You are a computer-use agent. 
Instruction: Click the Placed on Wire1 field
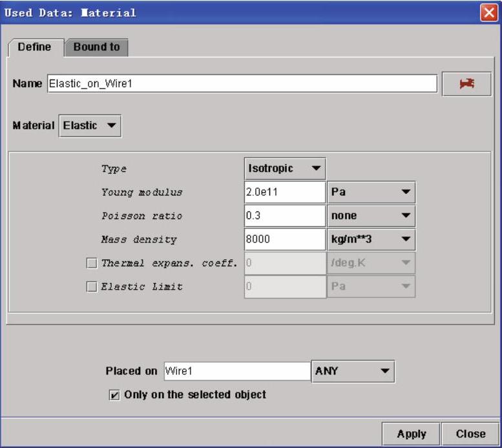point(236,371)
